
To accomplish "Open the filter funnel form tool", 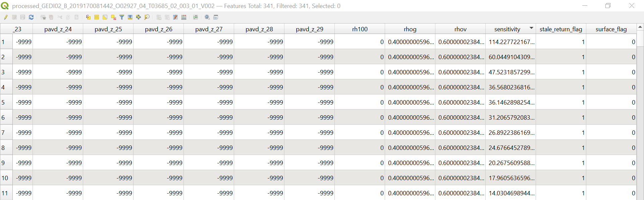I will click(122, 17).
